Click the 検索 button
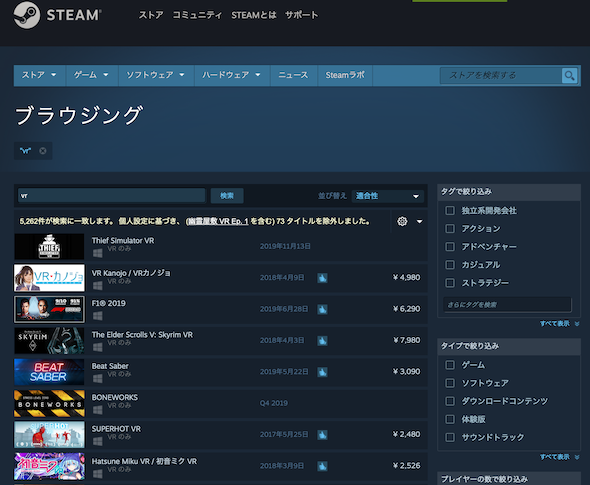The image size is (590, 485). pos(227,196)
